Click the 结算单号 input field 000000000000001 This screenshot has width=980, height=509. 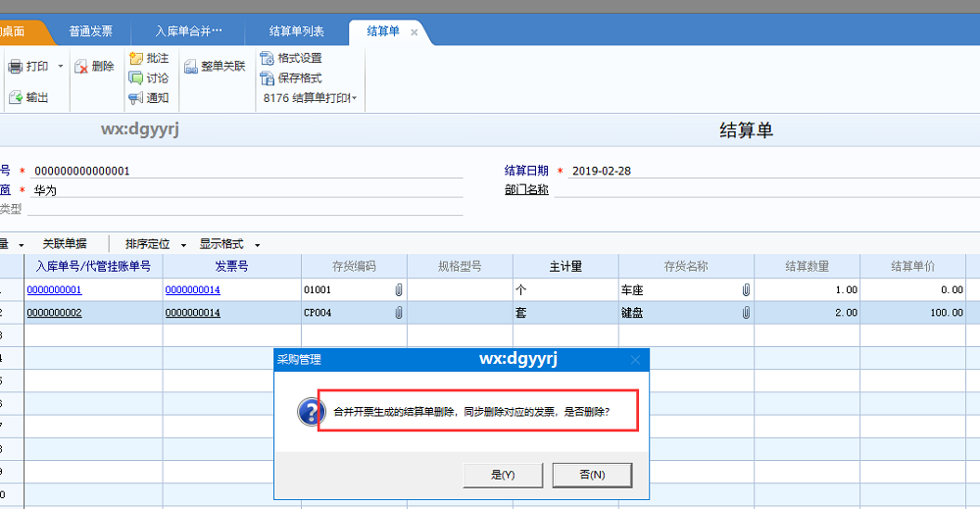pyautogui.click(x=247, y=171)
